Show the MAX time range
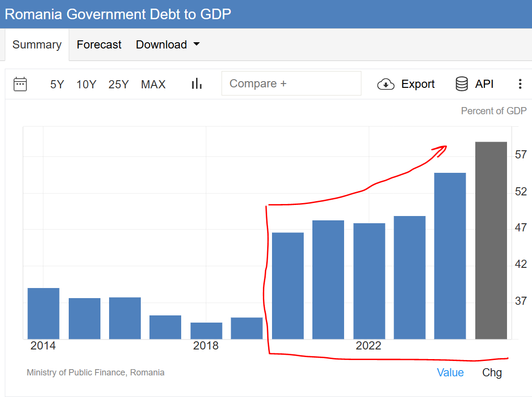 tap(153, 84)
